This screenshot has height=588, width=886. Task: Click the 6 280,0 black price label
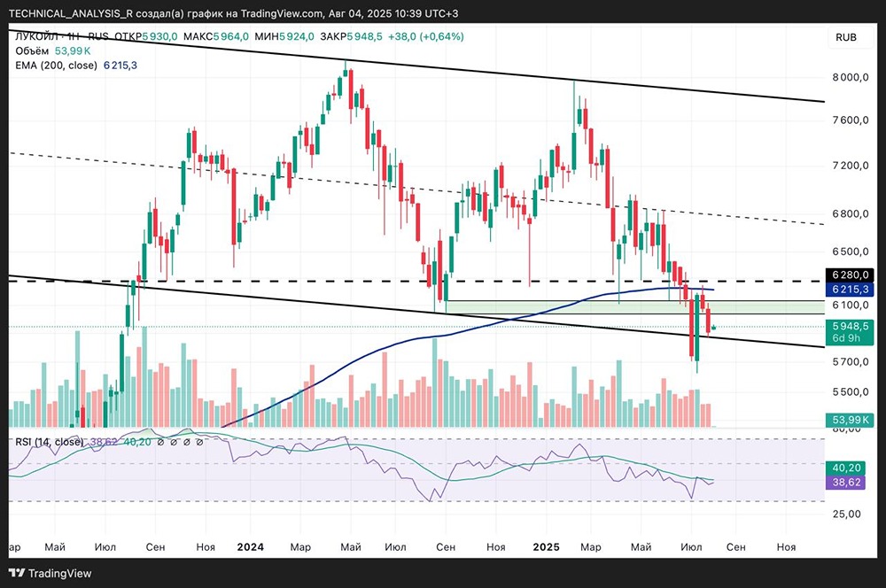851,275
